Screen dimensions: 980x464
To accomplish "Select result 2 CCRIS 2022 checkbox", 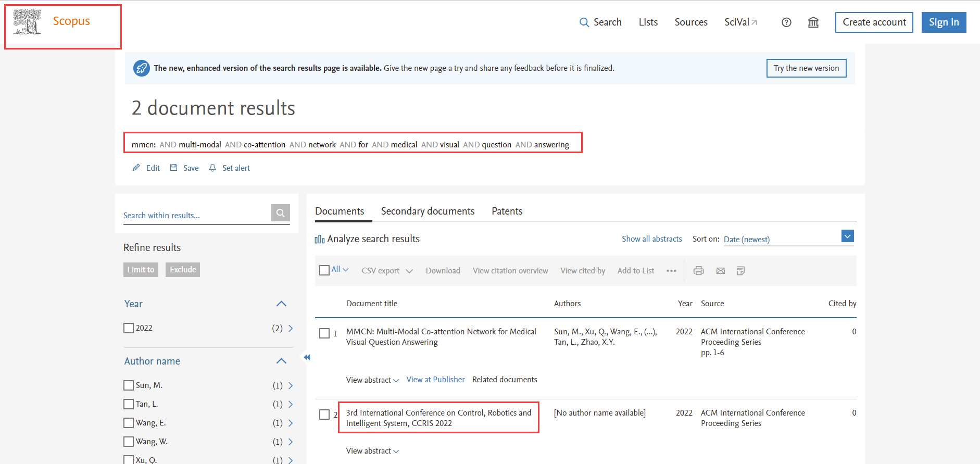I will point(324,415).
